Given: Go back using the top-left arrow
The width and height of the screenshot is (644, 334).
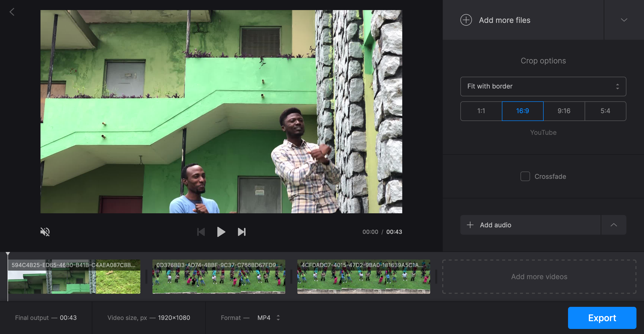Looking at the screenshot, I should pyautogui.click(x=12, y=12).
